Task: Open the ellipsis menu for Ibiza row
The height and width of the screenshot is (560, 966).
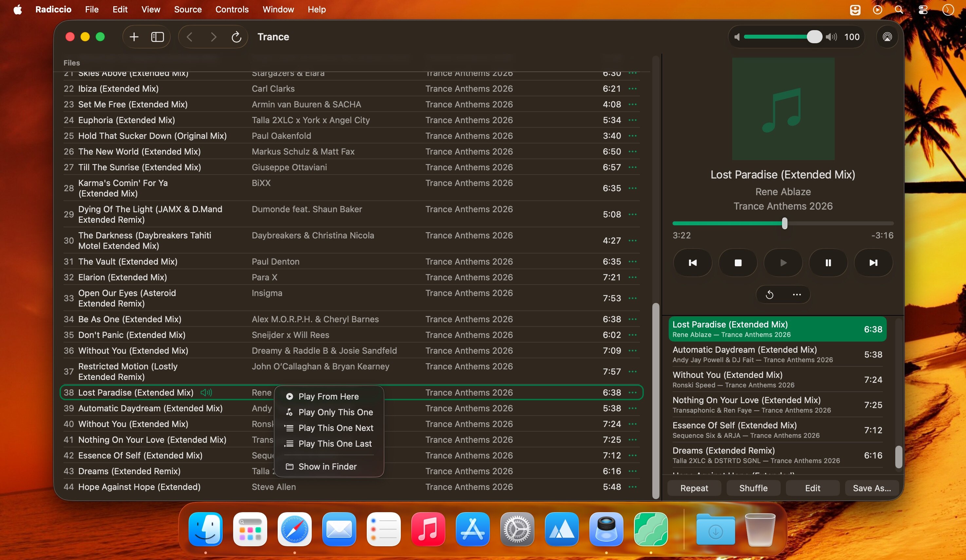Action: (633, 88)
